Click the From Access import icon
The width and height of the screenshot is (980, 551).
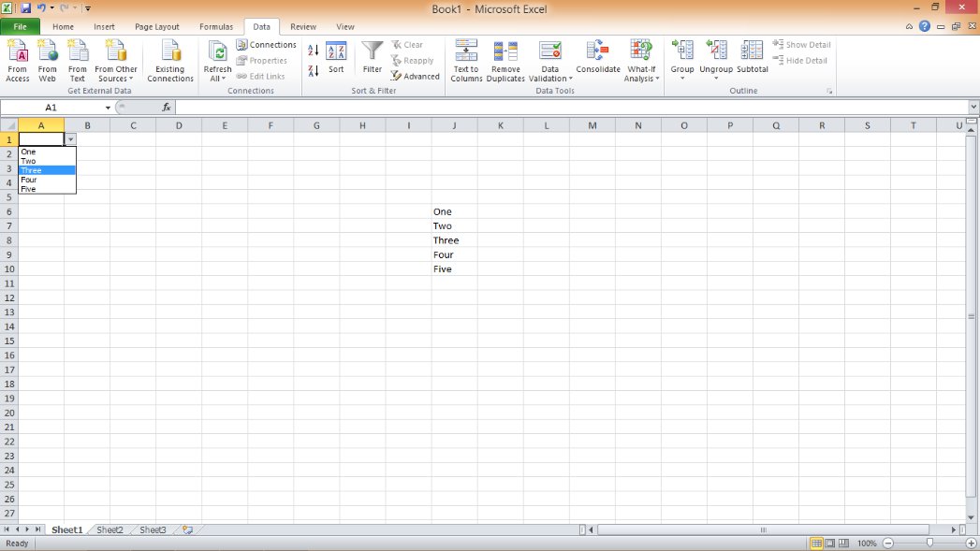click(17, 51)
